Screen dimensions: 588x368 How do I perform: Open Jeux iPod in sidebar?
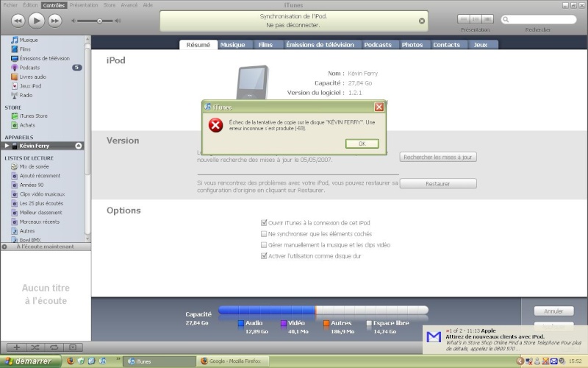click(30, 86)
